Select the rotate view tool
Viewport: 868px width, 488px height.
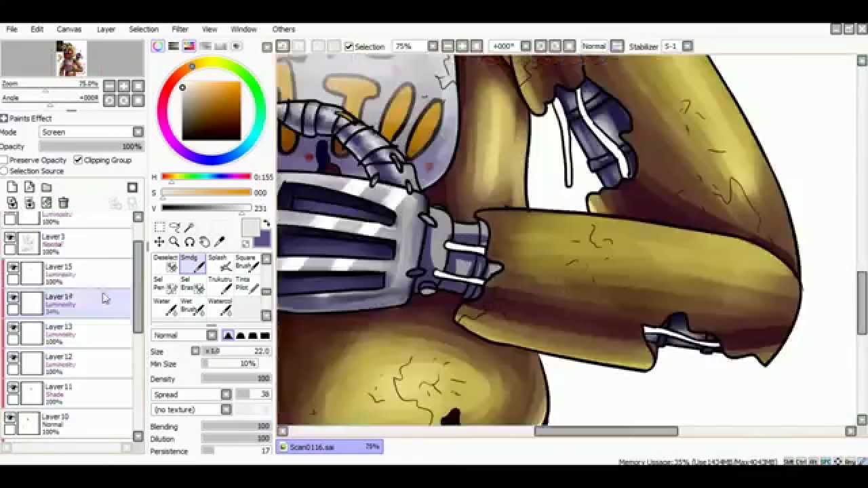189,242
